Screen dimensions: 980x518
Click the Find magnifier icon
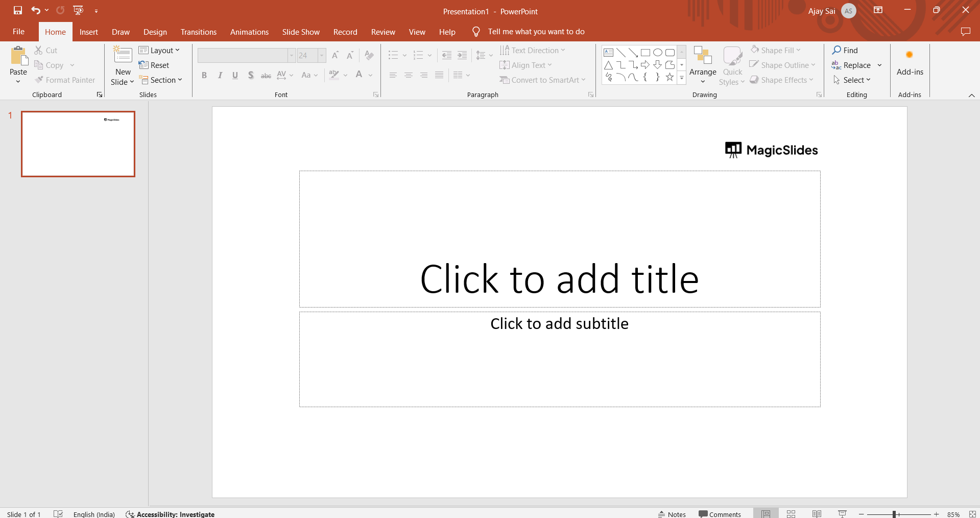tap(837, 50)
